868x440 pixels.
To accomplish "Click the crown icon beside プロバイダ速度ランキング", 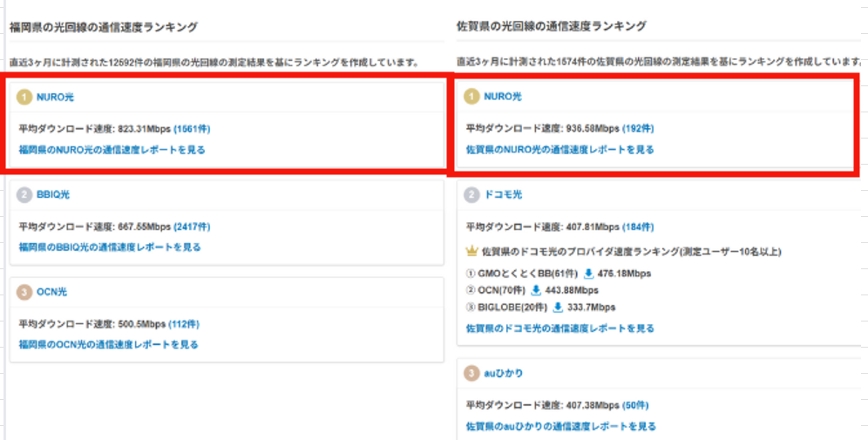I will point(472,252).
